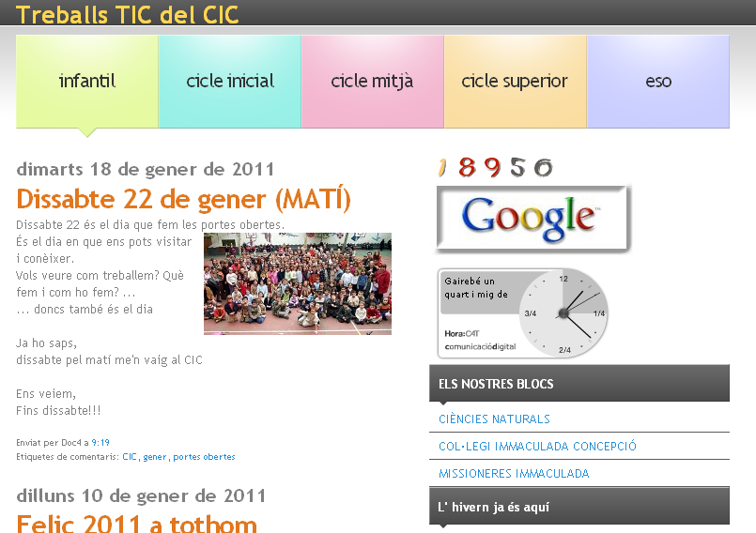The image size is (756, 533).
Task: Filter posts by gener label
Action: 155,457
